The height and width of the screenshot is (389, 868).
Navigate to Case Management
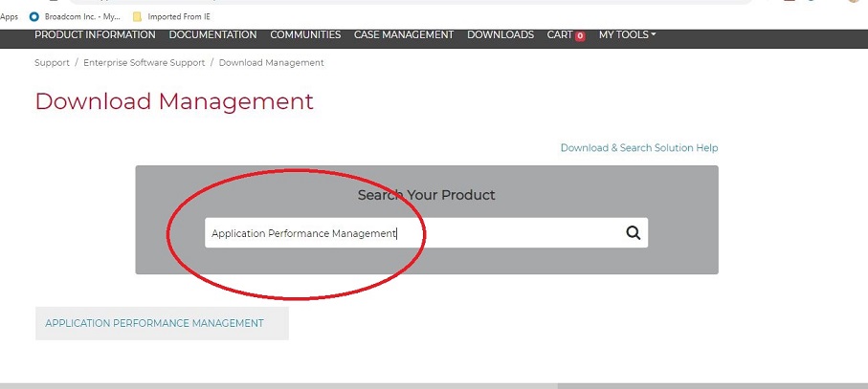click(x=404, y=34)
